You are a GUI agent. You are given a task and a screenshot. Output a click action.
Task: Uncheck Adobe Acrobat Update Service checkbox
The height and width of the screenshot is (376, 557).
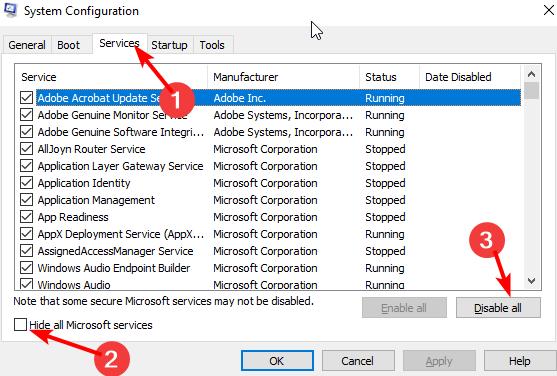[26, 98]
